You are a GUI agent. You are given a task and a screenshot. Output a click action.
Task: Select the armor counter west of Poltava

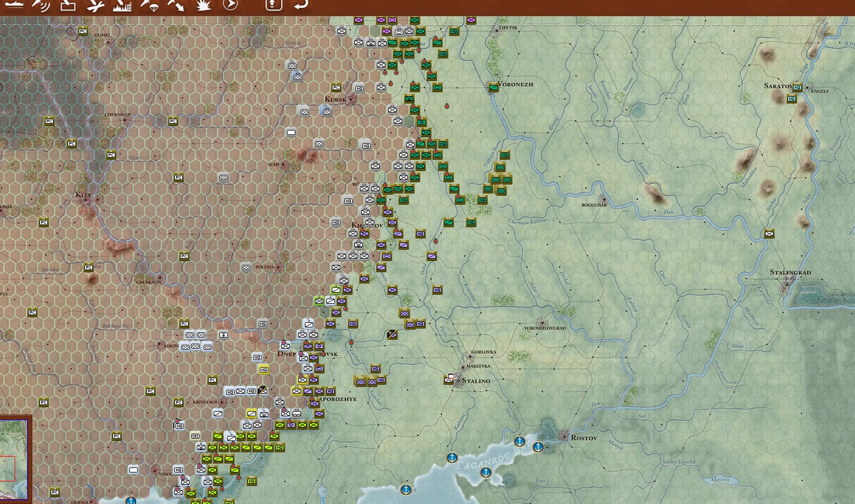point(246,267)
